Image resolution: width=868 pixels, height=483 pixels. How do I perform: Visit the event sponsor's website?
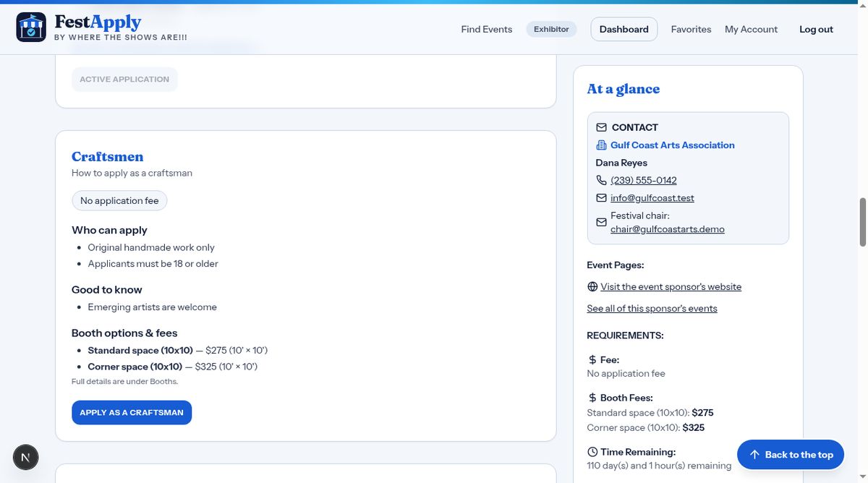671,287
